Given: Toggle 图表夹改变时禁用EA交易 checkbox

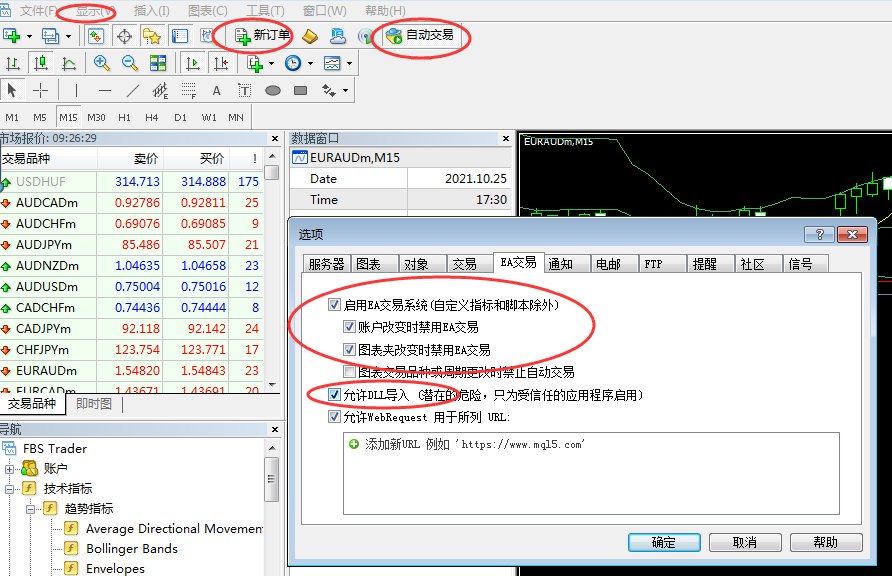Looking at the screenshot, I should 349,349.
